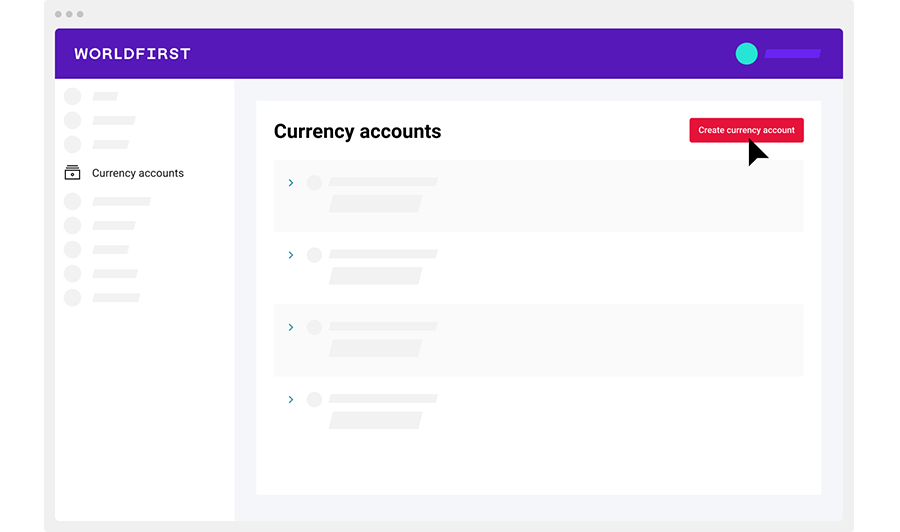Viewport: 900px width, 532px height.
Task: Click the Currency accounts wallet icon
Action: [72, 173]
